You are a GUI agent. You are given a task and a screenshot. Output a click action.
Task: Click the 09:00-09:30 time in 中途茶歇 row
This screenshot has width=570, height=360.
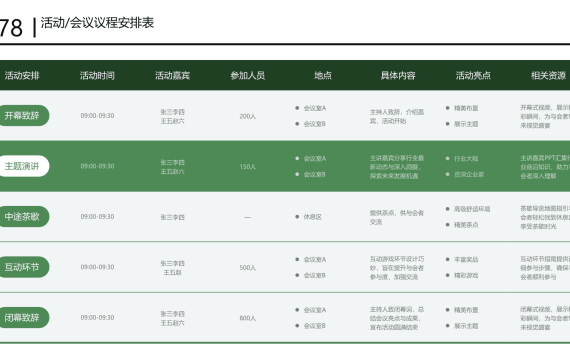click(97, 217)
